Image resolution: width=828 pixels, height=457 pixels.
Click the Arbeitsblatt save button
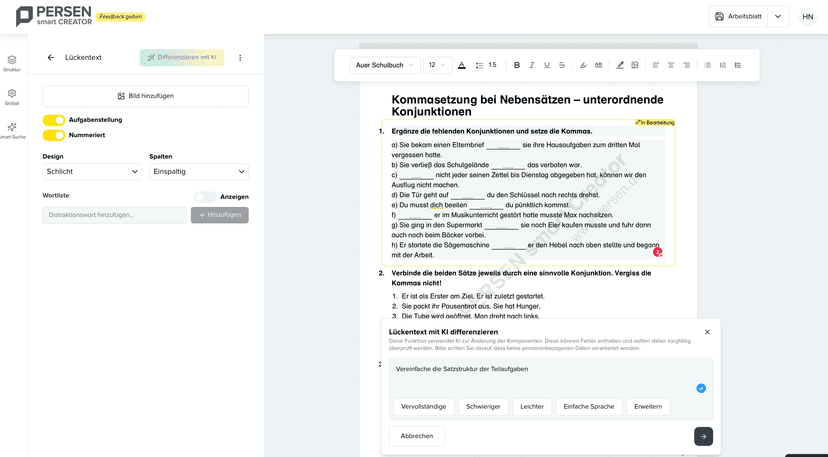(738, 16)
